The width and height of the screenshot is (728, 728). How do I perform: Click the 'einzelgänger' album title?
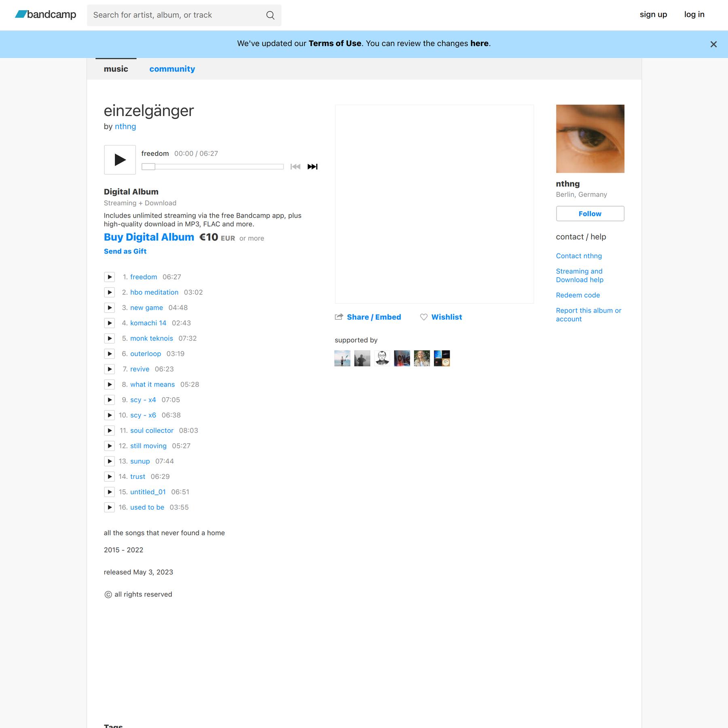click(149, 111)
